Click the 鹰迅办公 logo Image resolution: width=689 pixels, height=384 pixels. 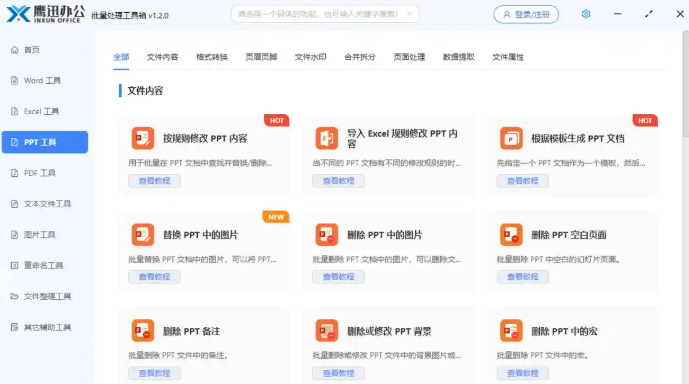(46, 14)
